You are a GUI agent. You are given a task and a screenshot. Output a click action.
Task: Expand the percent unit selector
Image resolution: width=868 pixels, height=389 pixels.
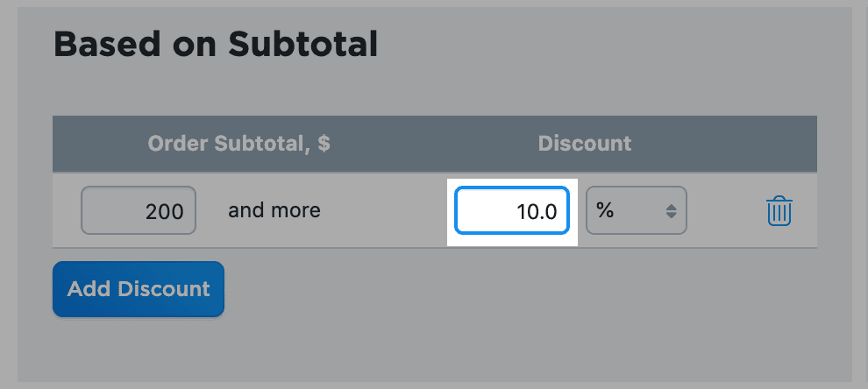636,211
